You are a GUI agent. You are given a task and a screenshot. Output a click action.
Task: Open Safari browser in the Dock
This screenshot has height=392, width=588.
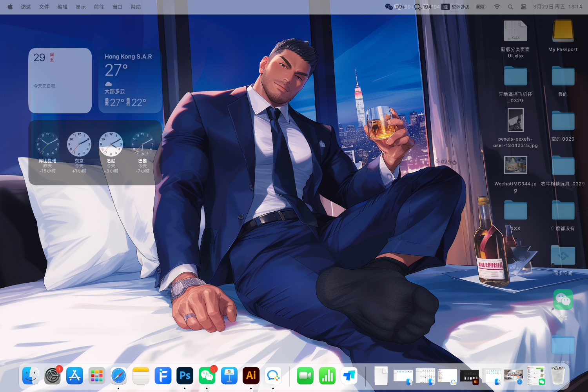point(118,376)
